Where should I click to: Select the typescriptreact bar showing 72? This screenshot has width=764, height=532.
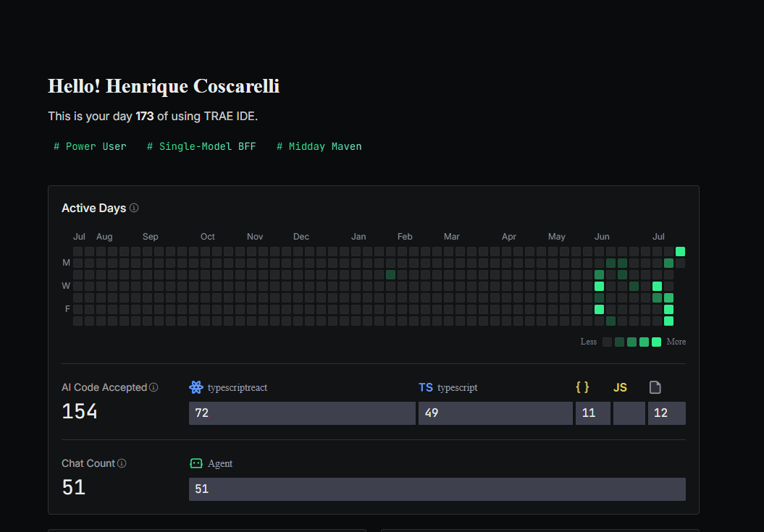click(302, 413)
